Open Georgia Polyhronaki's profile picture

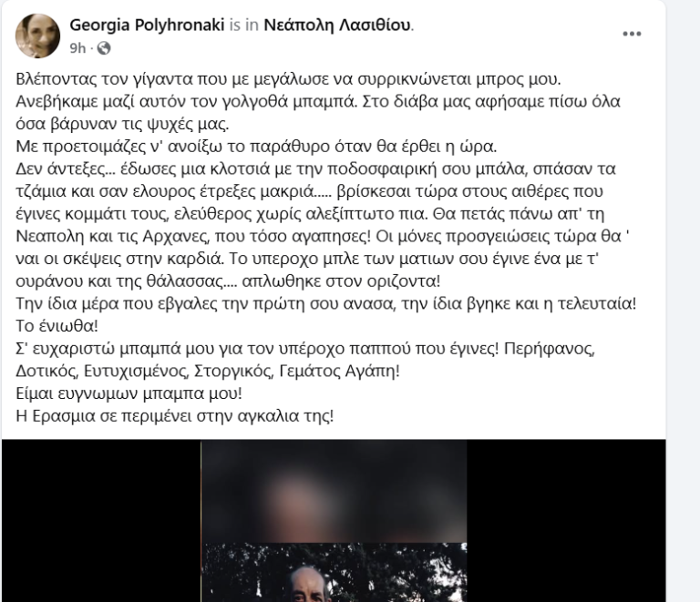[x=37, y=36]
